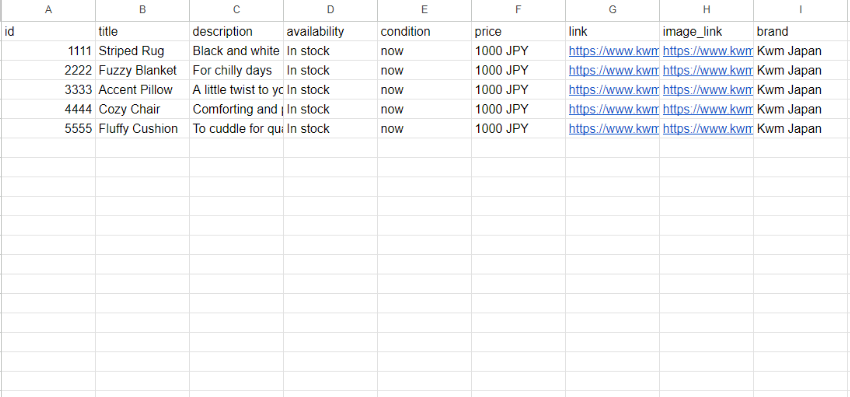
Task: Click the description header cell
Action: click(236, 31)
